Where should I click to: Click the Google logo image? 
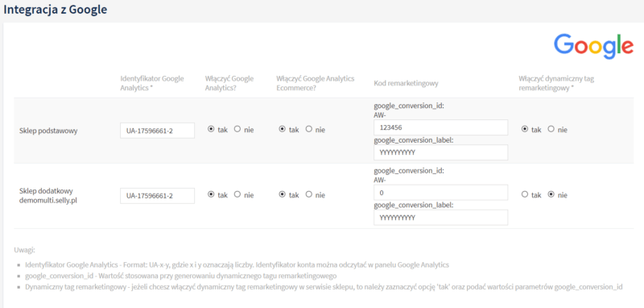click(x=593, y=46)
